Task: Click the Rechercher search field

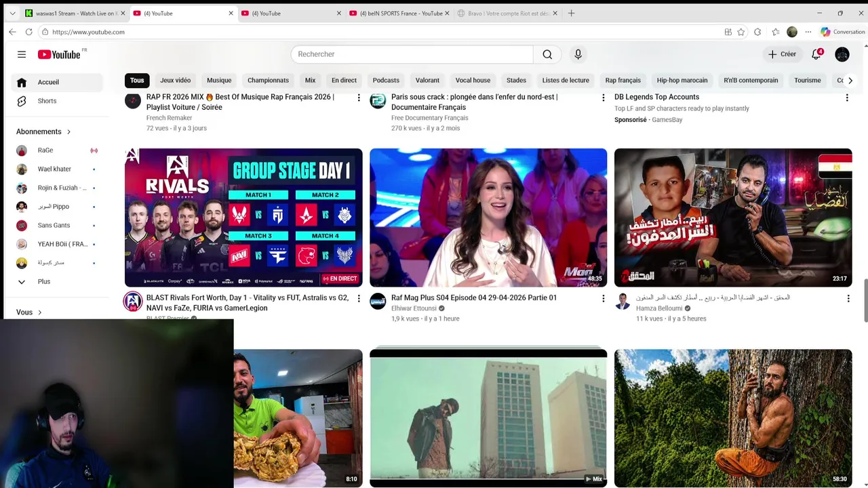Action: 412,54
